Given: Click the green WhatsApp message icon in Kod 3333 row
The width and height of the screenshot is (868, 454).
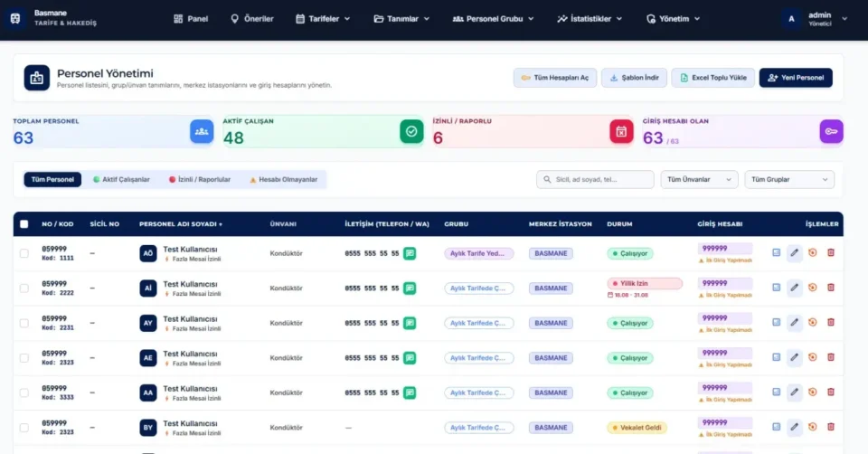Looking at the screenshot, I should click(410, 393).
